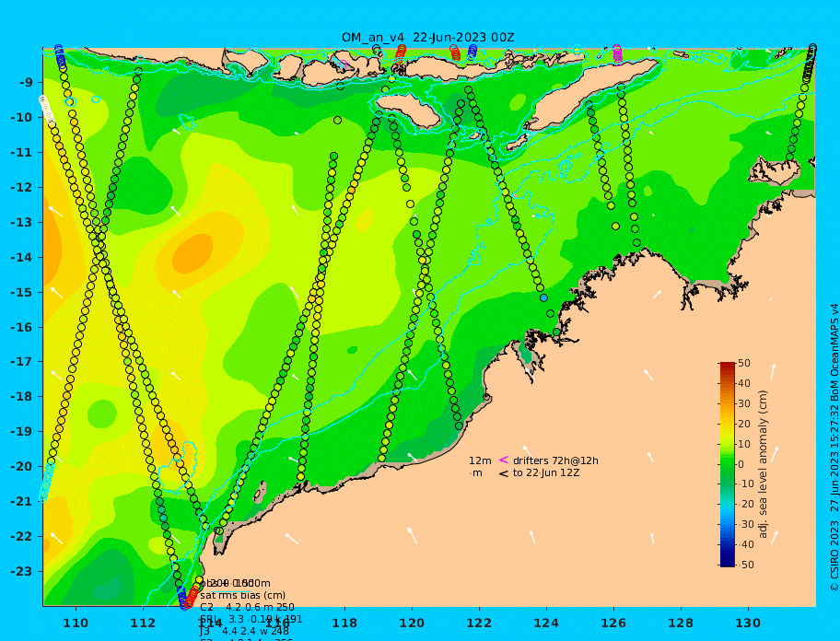840x641 pixels.
Task: Click longitude axis label '126'
Action: click(613, 623)
